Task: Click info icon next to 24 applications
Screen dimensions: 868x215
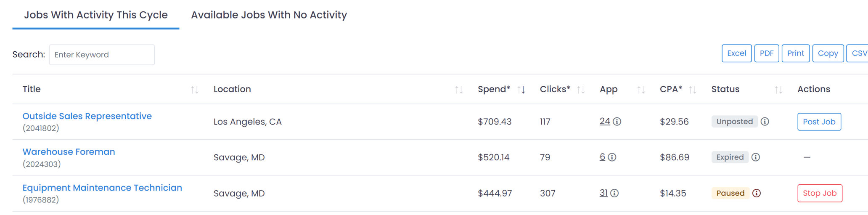Action: click(617, 122)
